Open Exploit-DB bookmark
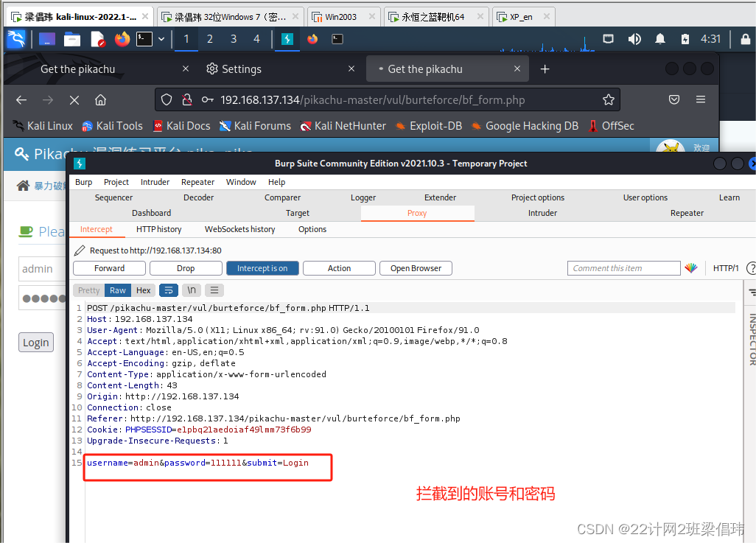 [x=429, y=126]
